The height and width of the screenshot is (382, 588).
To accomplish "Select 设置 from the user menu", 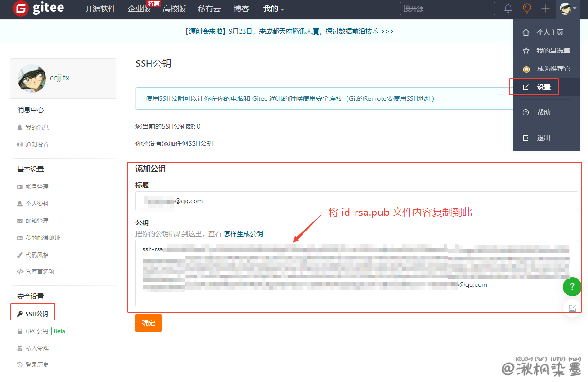I will [x=543, y=87].
